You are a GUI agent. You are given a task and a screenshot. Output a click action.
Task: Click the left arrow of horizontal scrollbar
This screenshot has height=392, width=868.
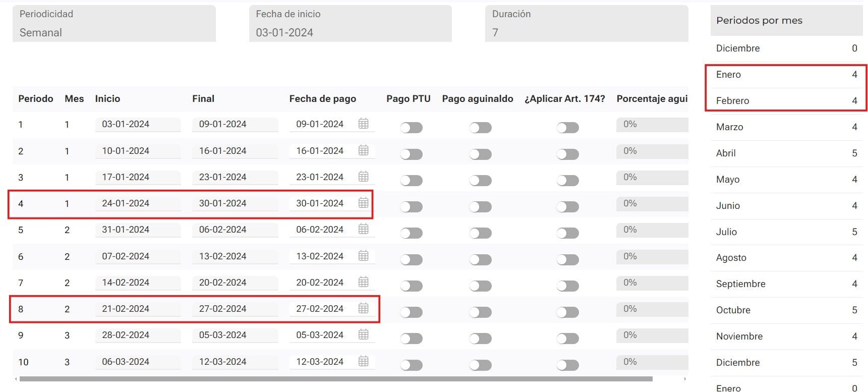(16, 379)
